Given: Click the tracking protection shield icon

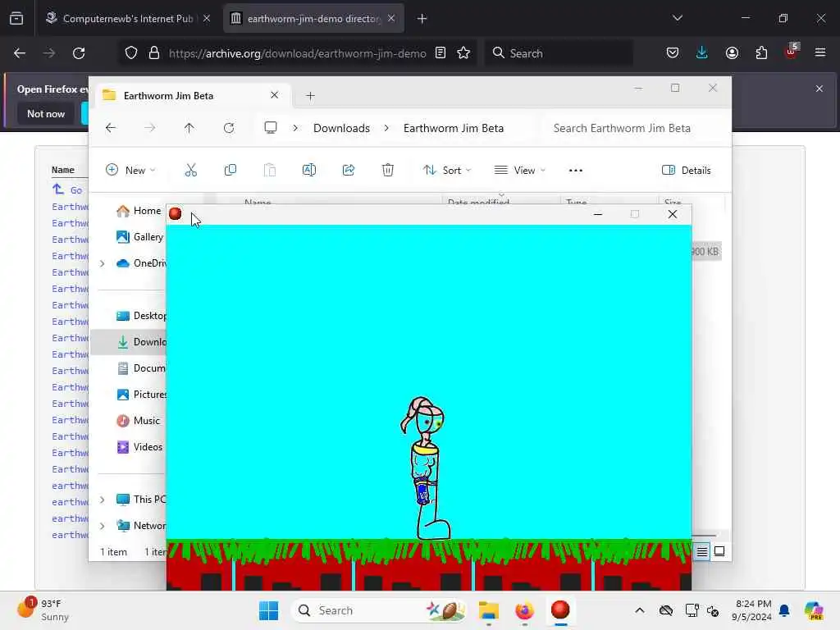Looking at the screenshot, I should click(131, 53).
